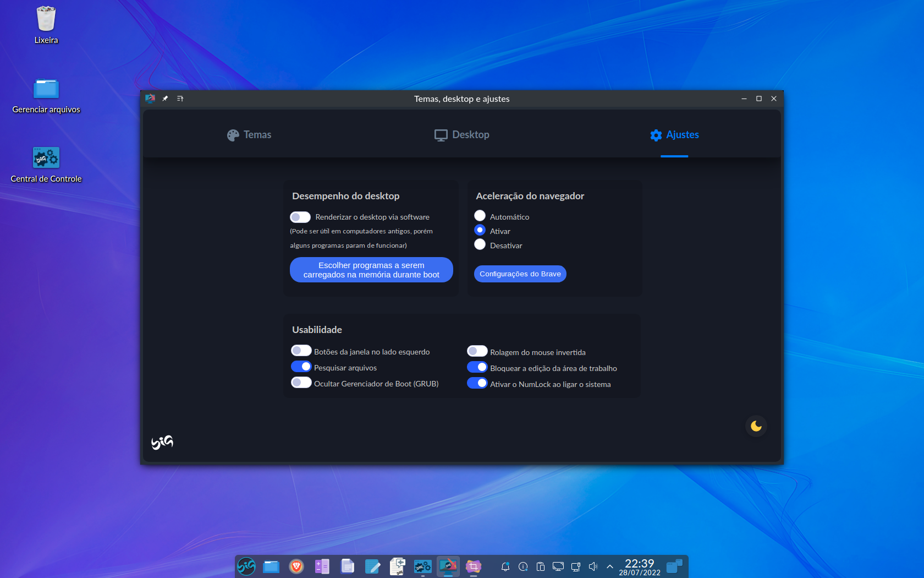Click the Aceleração do navegador heading
The image size is (924, 578).
[530, 196]
